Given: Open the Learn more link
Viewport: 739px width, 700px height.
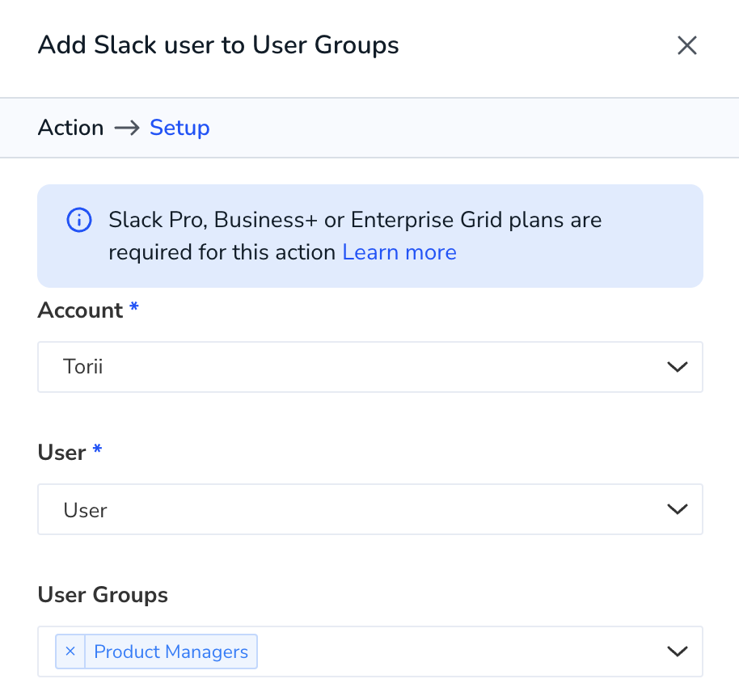Looking at the screenshot, I should [399, 252].
